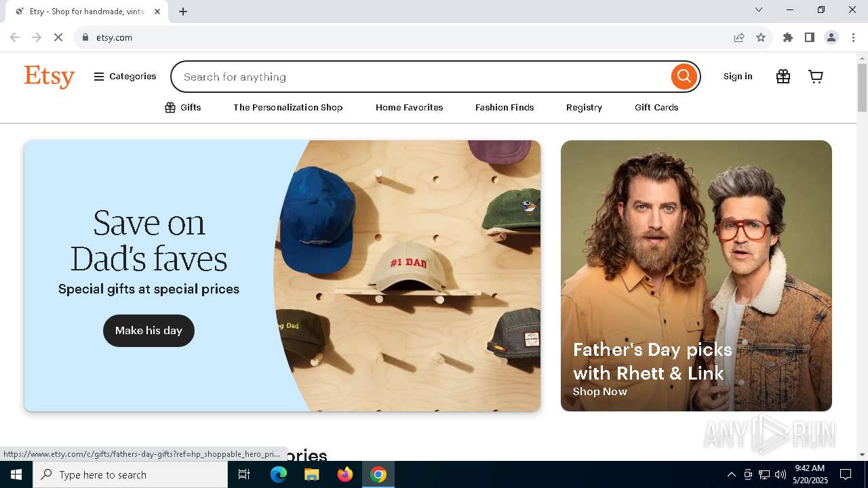The height and width of the screenshot is (488, 868).
Task: Click the Chrome taskbar icon
Action: click(378, 474)
